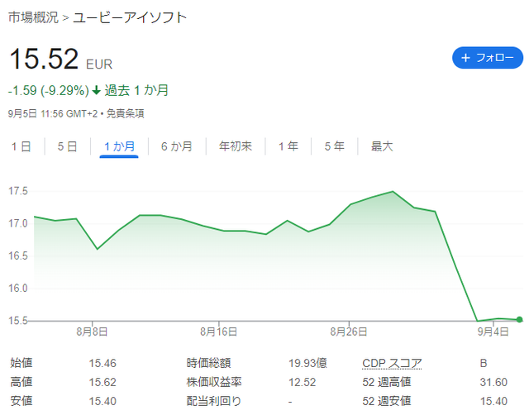Screen dimensions: 529x420
Task: Click the 9月4日 axis label
Action: (x=493, y=332)
